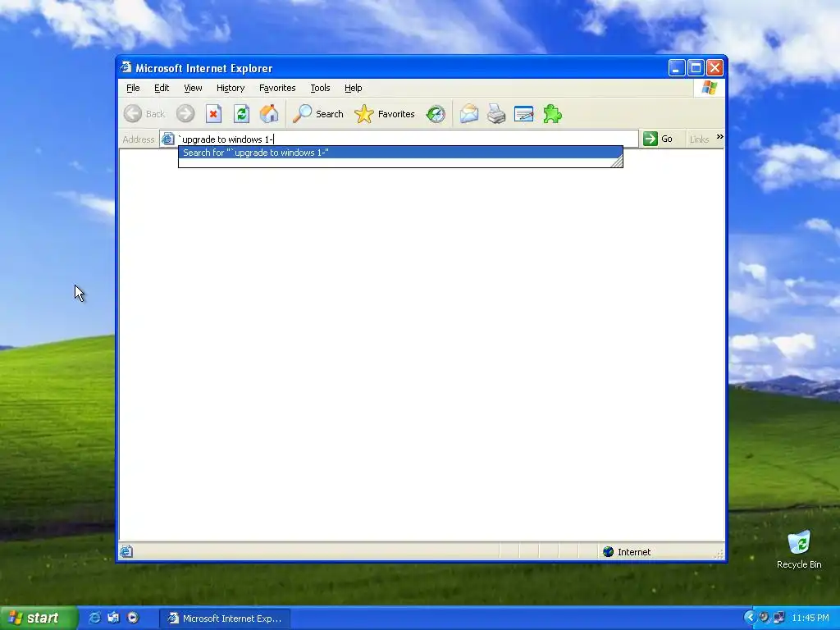
Task: Close the Internet Explorer window
Action: tap(714, 68)
